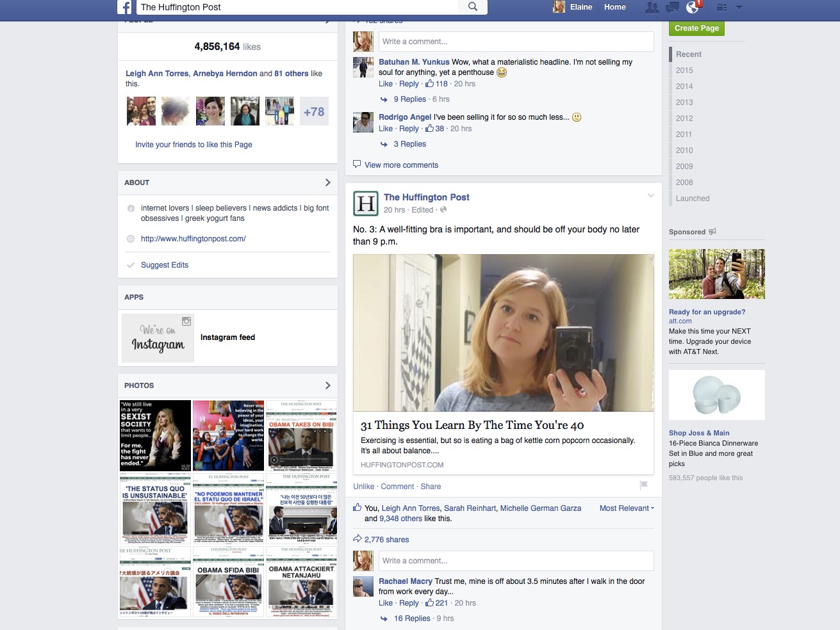The image size is (840, 630).
Task: Go to Home in the top bar
Action: coord(615,7)
